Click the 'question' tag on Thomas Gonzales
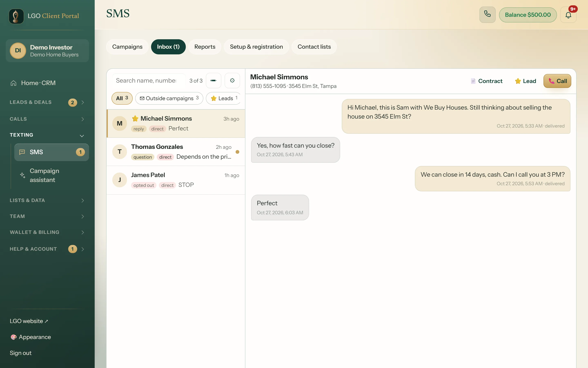 143,157
